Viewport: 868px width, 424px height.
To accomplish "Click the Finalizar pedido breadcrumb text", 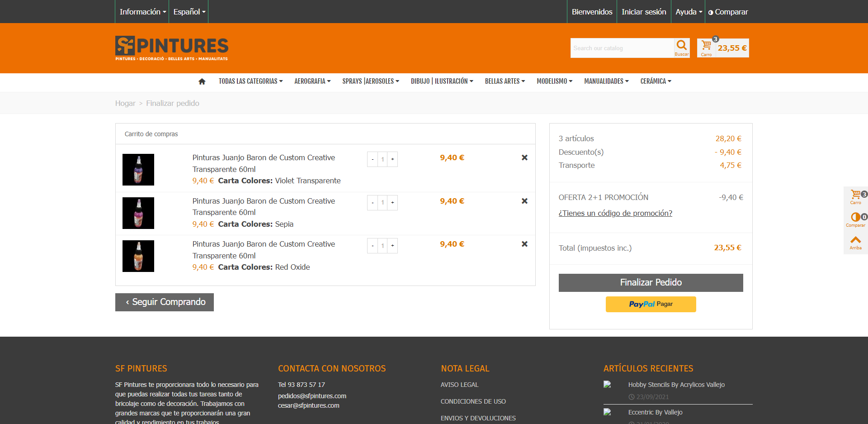I will pos(173,103).
